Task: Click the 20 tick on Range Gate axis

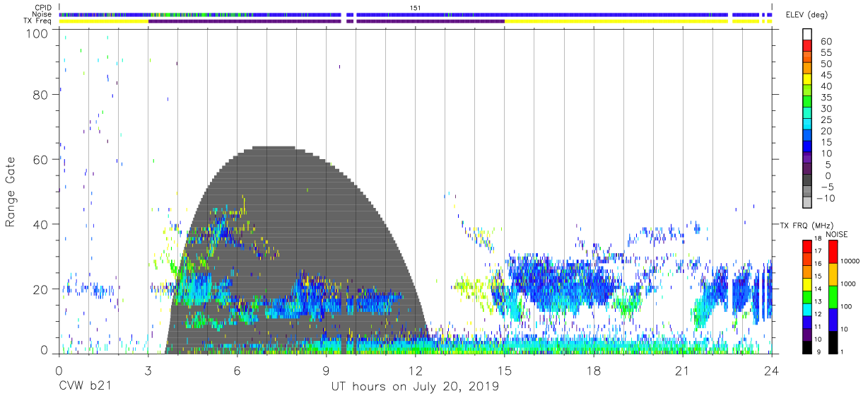Action: 40,289
